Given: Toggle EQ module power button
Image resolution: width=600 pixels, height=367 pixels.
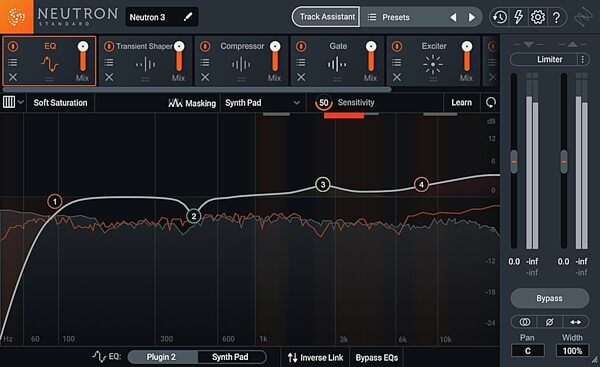Looking at the screenshot, I should pos(13,46).
